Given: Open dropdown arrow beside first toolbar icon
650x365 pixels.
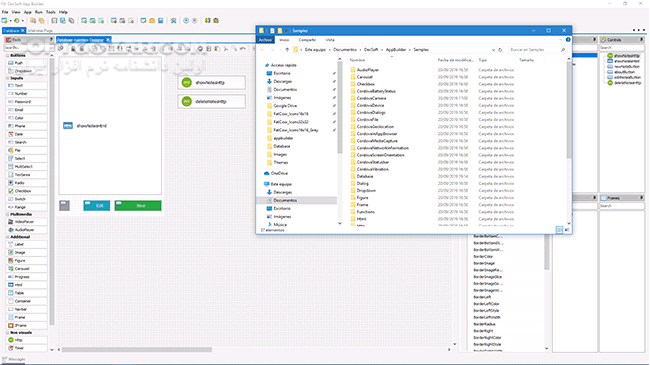Looking at the screenshot, I should point(11,20).
